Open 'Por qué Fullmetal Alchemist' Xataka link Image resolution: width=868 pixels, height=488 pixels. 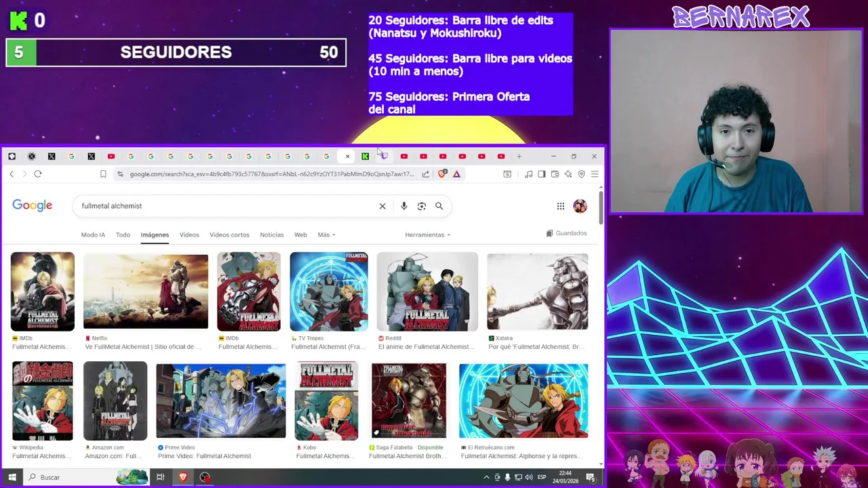point(536,347)
